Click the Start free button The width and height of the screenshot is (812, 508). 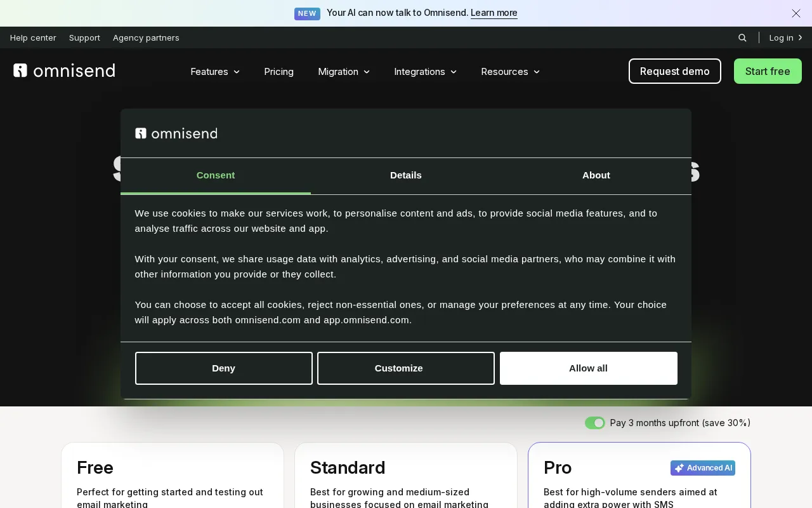click(768, 71)
